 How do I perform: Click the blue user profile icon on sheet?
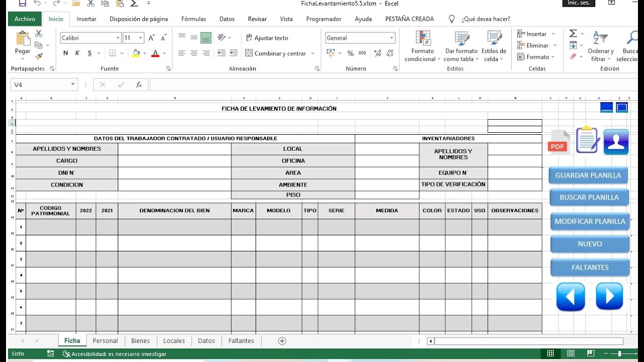(x=616, y=142)
